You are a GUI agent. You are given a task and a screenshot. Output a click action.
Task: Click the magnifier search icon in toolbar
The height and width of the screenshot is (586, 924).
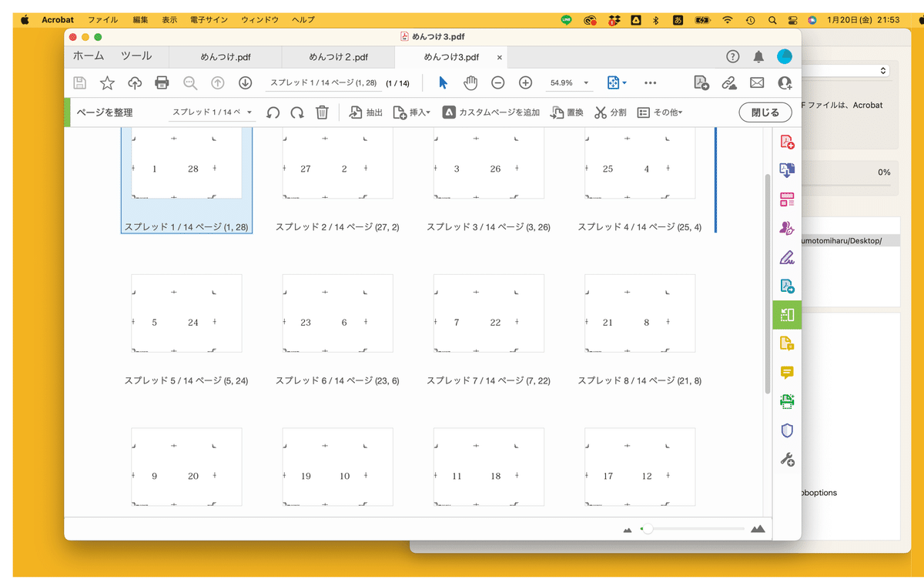click(190, 82)
